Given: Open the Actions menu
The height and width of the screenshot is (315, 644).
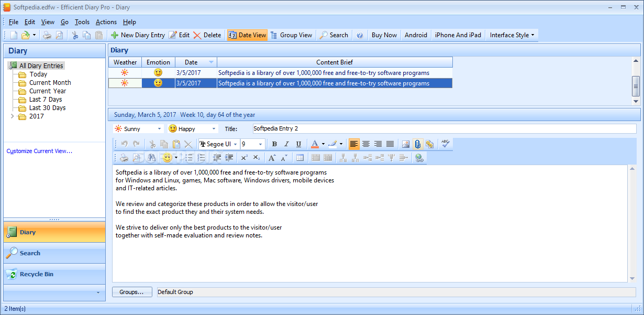Looking at the screenshot, I should (106, 22).
